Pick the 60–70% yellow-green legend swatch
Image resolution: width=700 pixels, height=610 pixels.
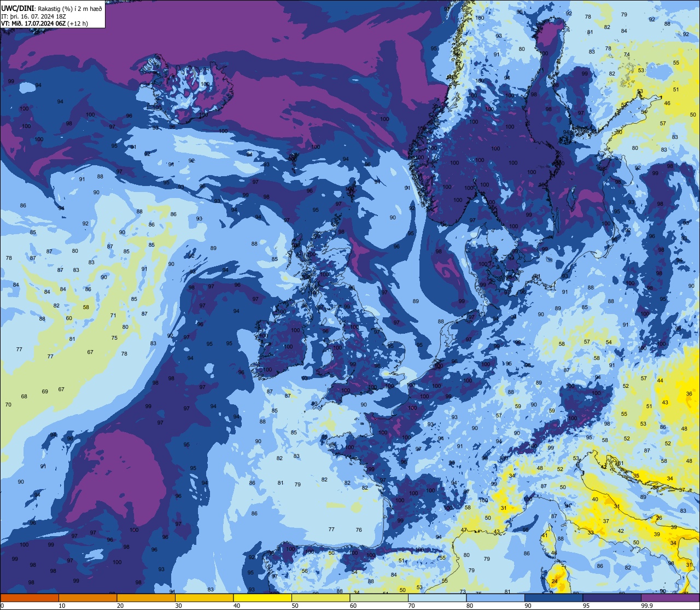(379, 598)
